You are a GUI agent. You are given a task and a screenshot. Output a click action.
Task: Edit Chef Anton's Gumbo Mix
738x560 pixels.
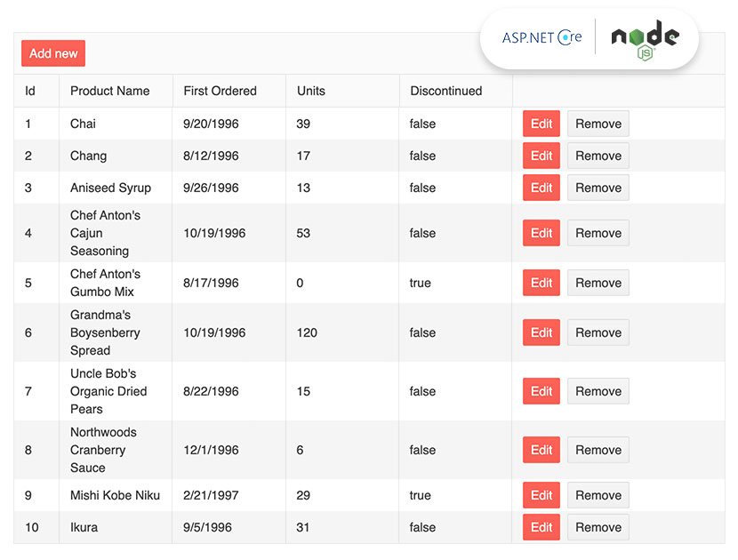(x=541, y=283)
